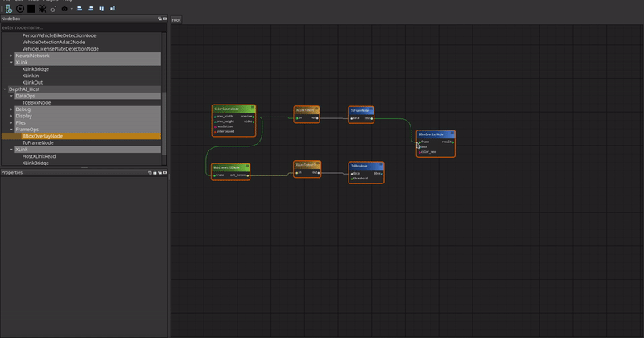Open the dropdown arrow beside the camera icon
This screenshot has height=338, width=644.
pos(72,9)
